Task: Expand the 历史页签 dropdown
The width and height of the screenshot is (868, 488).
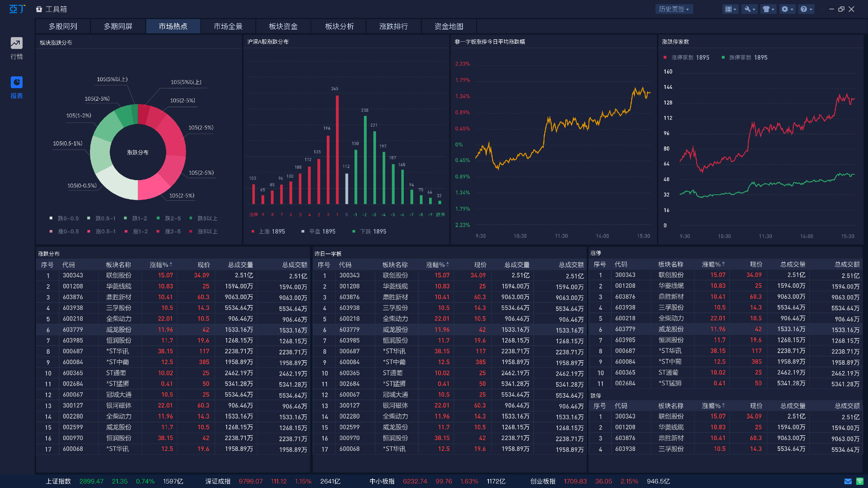Action: click(674, 9)
